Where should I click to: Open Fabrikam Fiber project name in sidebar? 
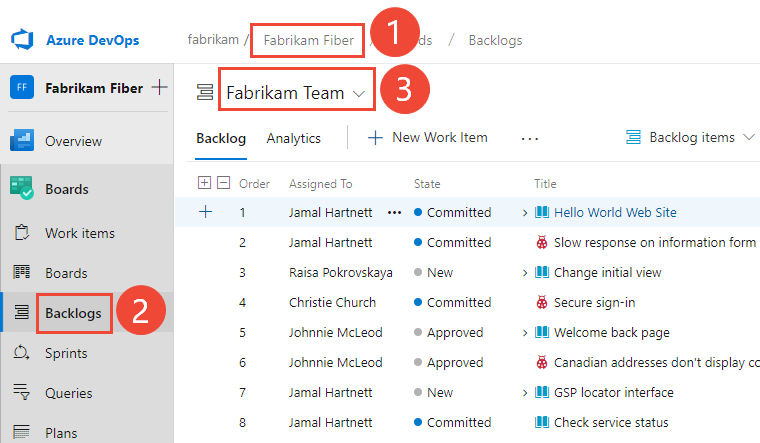pyautogui.click(x=94, y=88)
